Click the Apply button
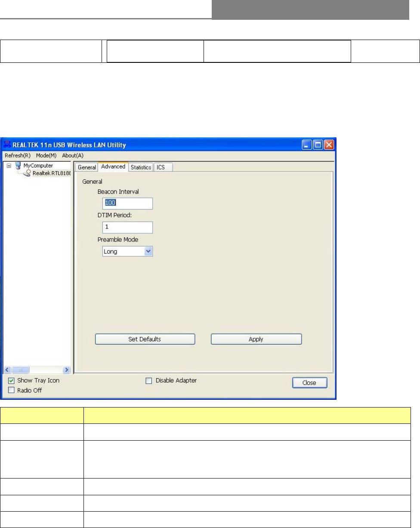Image resolution: width=420 pixels, height=528 pixels. (256, 339)
